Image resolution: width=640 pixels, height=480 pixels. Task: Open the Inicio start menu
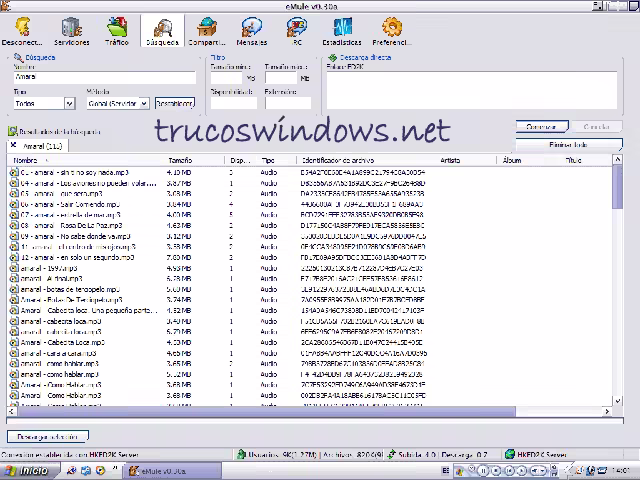30,471
